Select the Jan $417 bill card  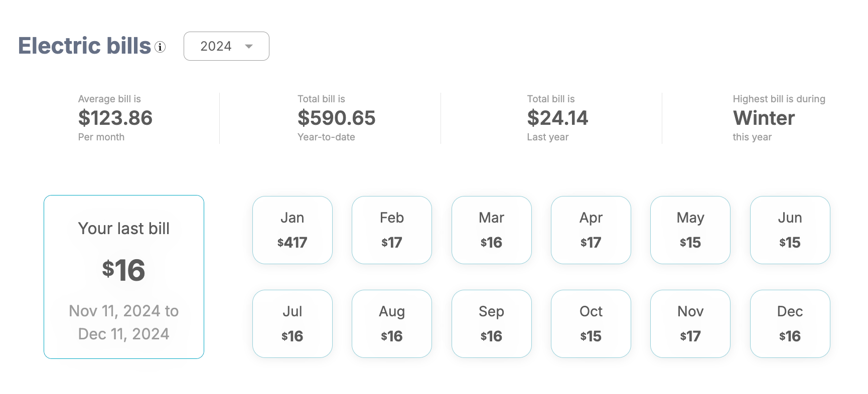pyautogui.click(x=292, y=230)
